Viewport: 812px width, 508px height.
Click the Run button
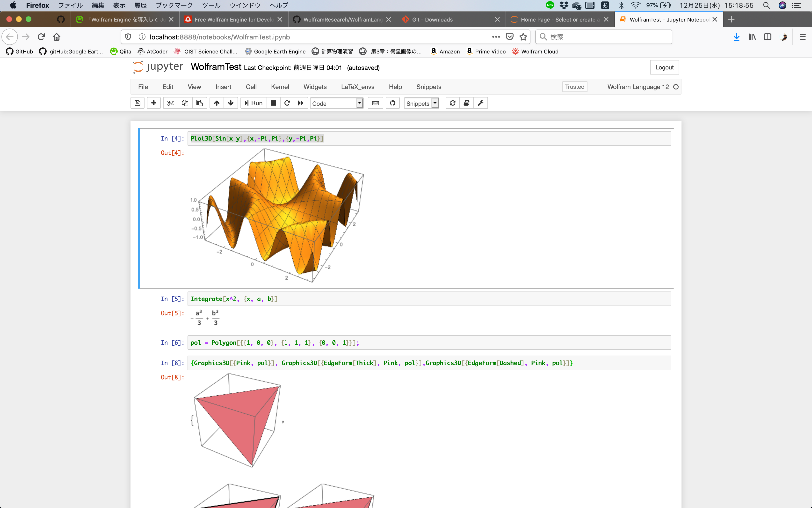pos(253,103)
